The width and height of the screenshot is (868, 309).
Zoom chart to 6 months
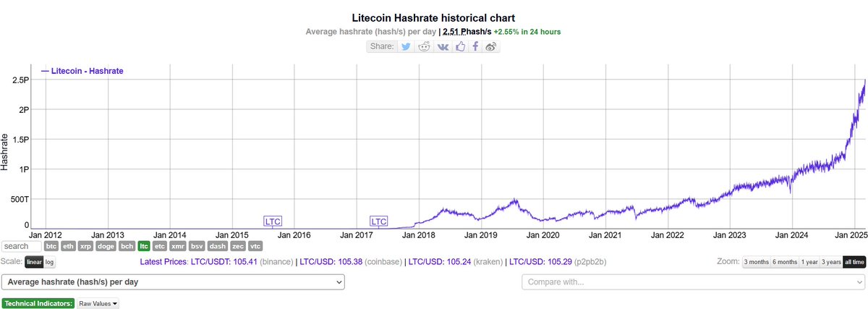pos(784,262)
